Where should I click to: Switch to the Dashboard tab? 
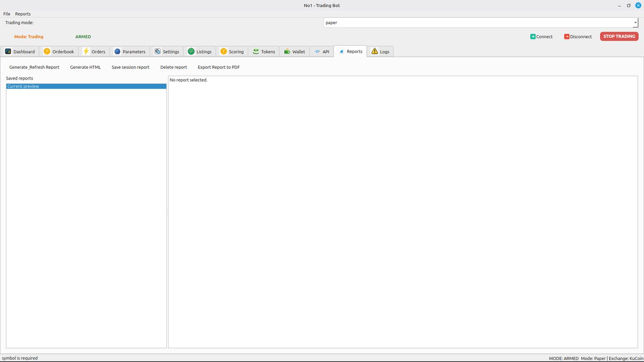pos(20,51)
